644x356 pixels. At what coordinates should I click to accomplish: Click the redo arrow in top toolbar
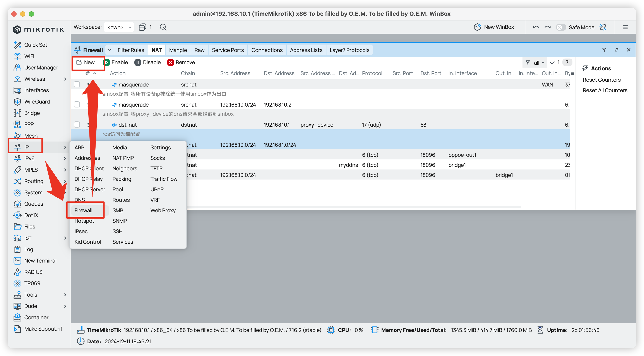548,27
